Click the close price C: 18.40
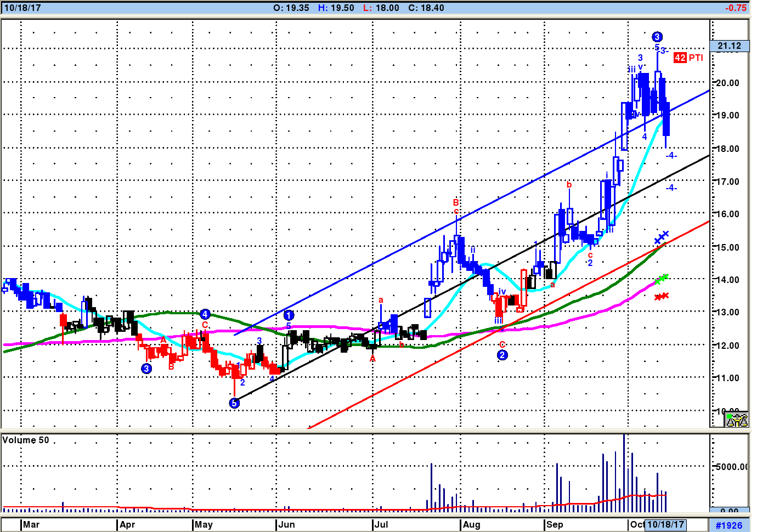 [x=426, y=8]
